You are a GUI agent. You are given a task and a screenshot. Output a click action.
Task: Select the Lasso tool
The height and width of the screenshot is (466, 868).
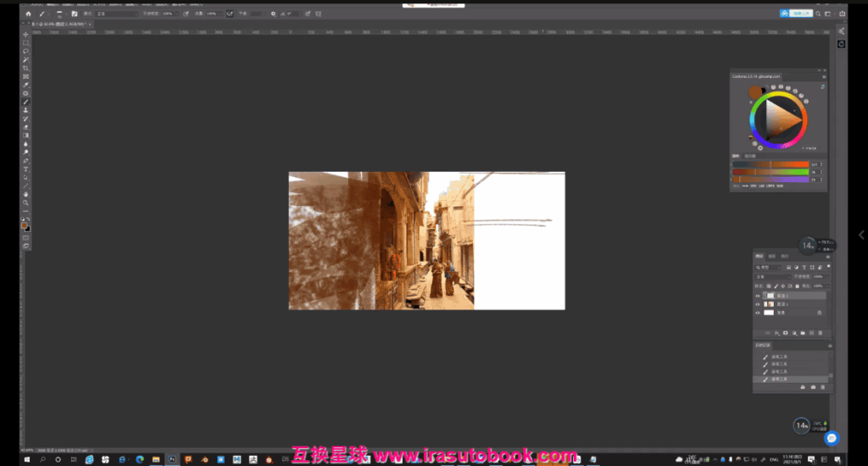[x=26, y=52]
